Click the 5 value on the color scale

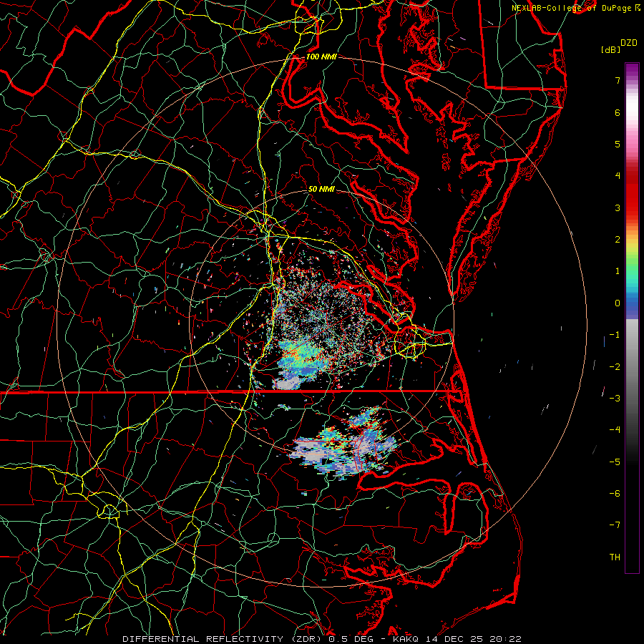coord(618,144)
